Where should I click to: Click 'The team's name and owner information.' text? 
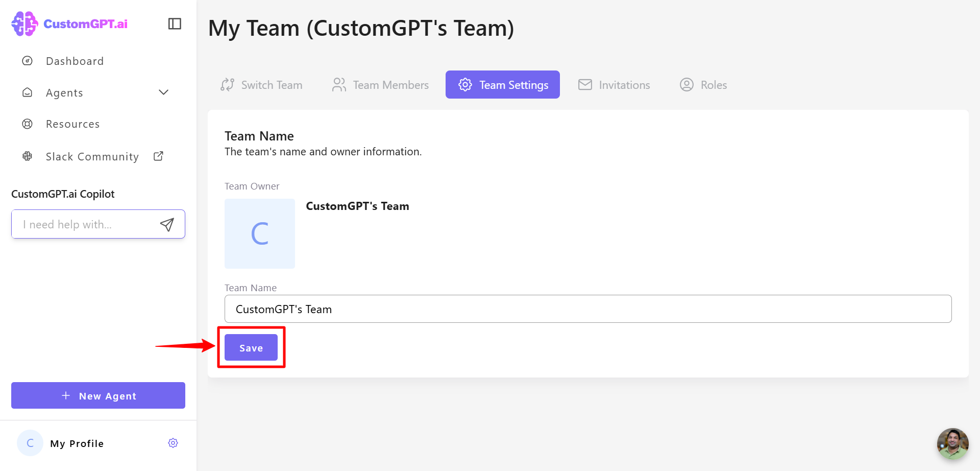click(323, 152)
